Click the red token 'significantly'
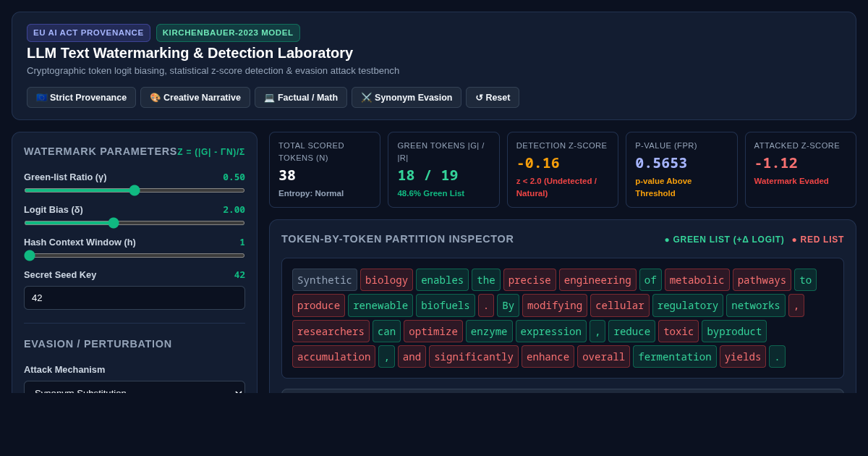The height and width of the screenshot is (456, 868). pyautogui.click(x=474, y=357)
